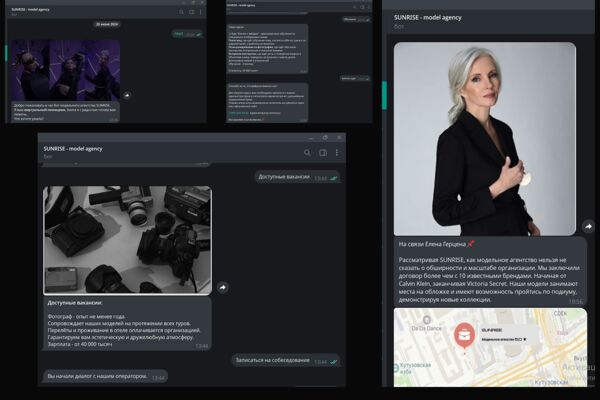
Task: Open three-dot menu in top-middle chat window
Action: pyautogui.click(x=369, y=7)
